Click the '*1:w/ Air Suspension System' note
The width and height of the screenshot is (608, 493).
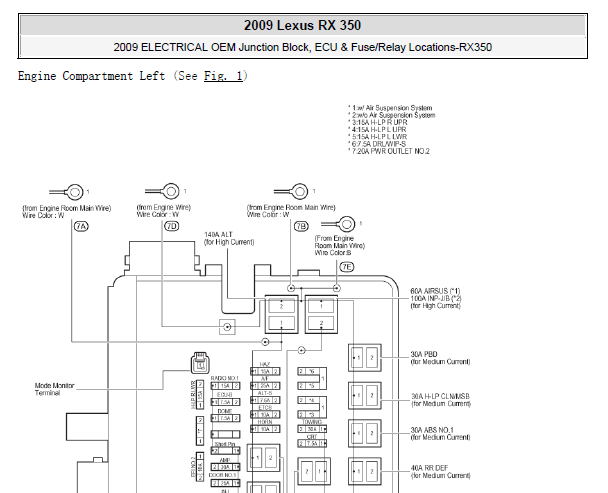coord(390,108)
